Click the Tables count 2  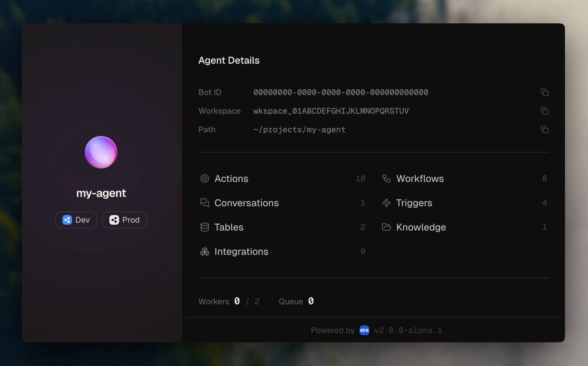coord(363,227)
